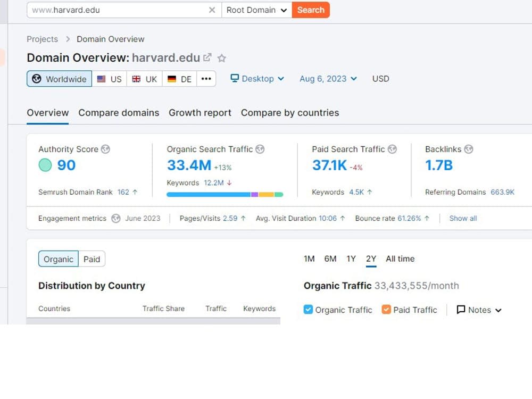Viewport: 532px width, 399px height.
Task: Click the Notes speech-bubble icon
Action: click(461, 310)
